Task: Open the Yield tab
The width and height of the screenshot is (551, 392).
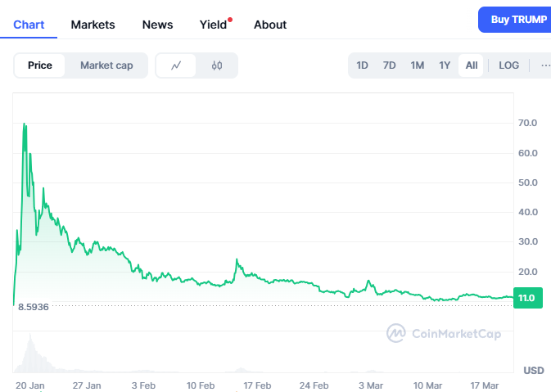Action: 214,25
